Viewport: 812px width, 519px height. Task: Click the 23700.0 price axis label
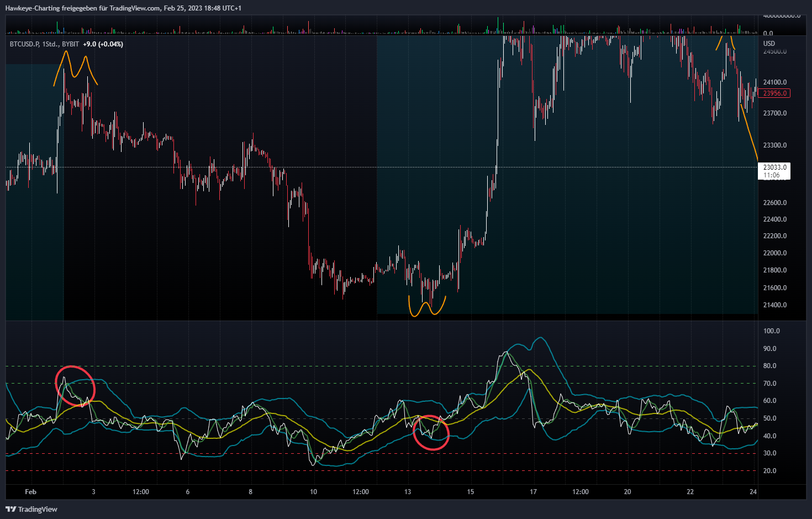click(774, 113)
